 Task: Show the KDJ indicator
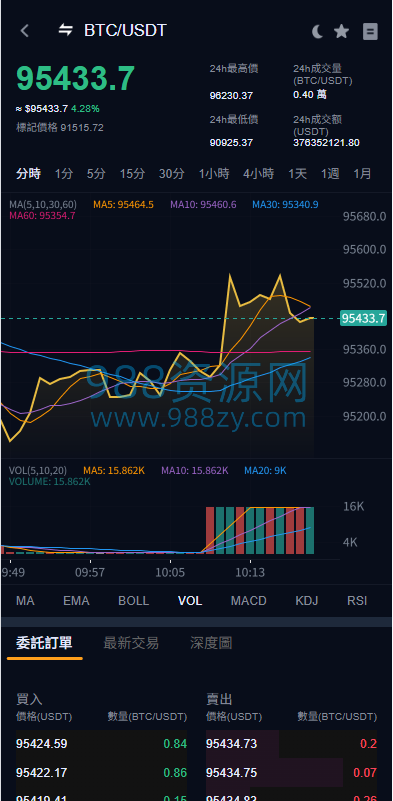tap(307, 601)
